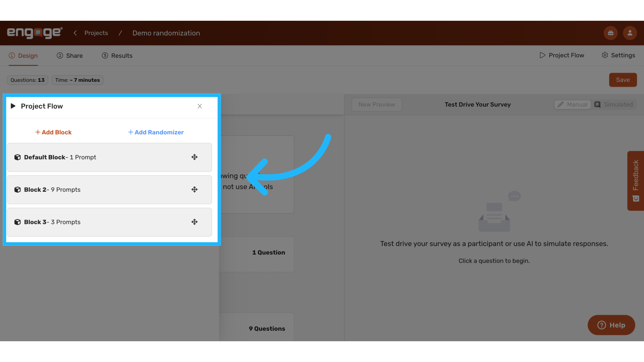Screen dimensions: 644x362
Task: Switch to the Results tab
Action: pyautogui.click(x=117, y=56)
